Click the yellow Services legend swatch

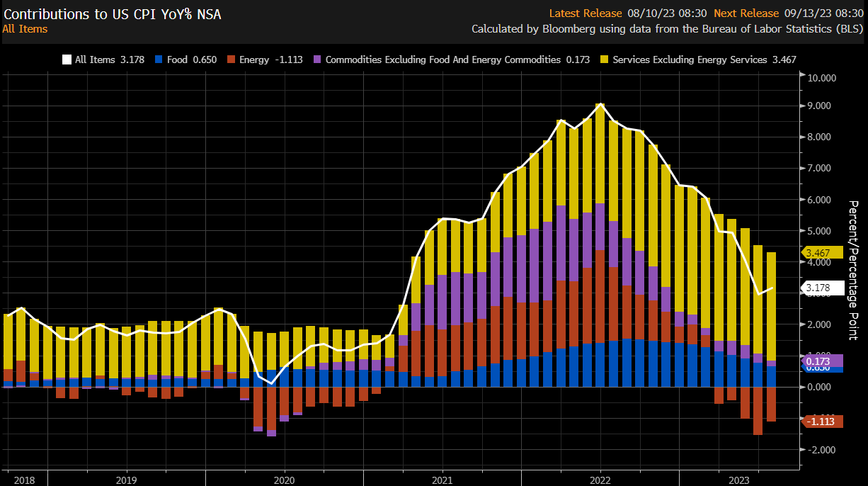605,60
